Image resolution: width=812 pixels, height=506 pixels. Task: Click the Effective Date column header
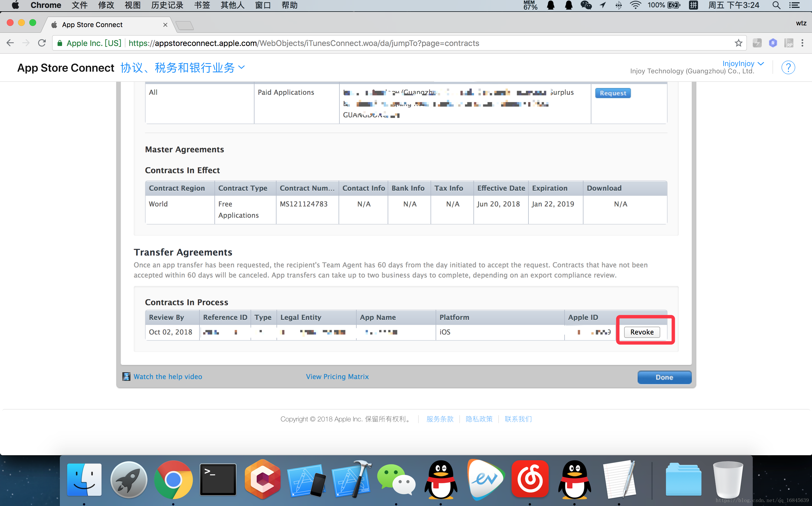(x=501, y=188)
